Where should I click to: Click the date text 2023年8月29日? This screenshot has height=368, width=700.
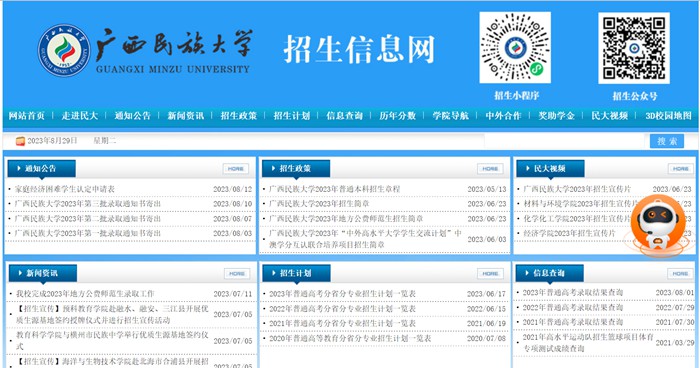pos(52,141)
